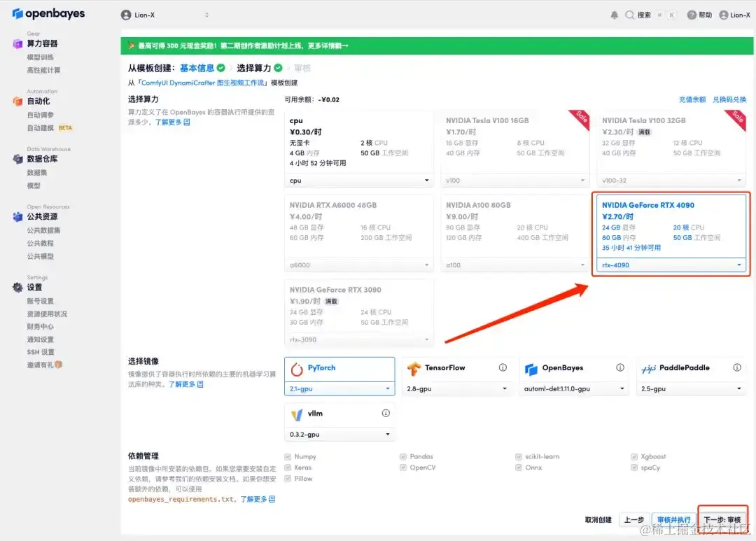Click the green check beside 基本信息
This screenshot has height=541, width=756.
220,68
